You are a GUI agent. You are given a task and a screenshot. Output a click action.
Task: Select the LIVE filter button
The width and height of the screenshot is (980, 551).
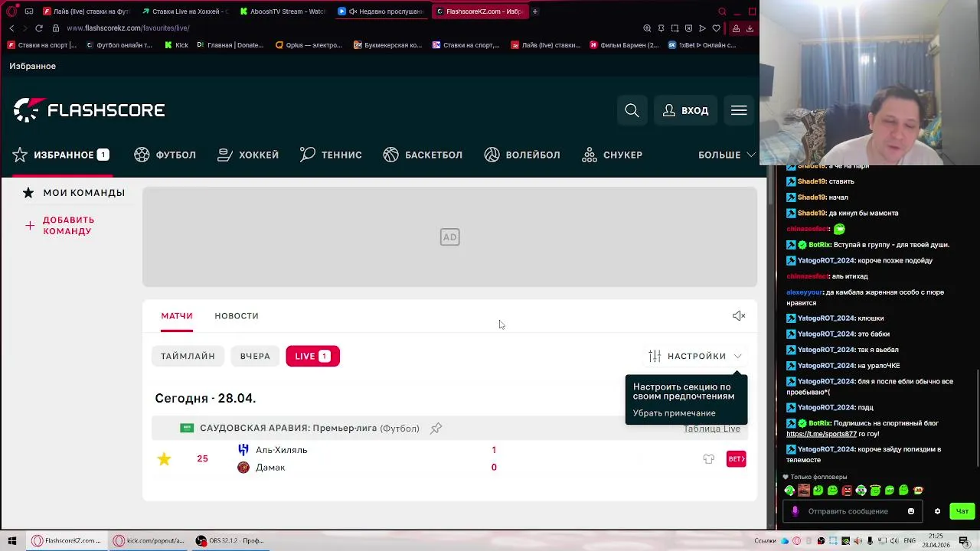tap(312, 356)
